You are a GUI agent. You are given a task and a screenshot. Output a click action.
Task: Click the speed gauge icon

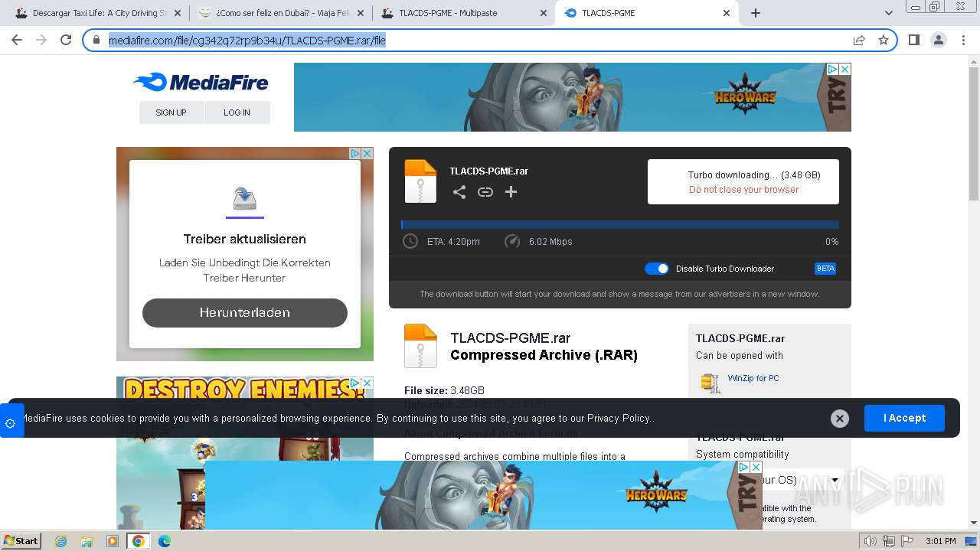512,241
